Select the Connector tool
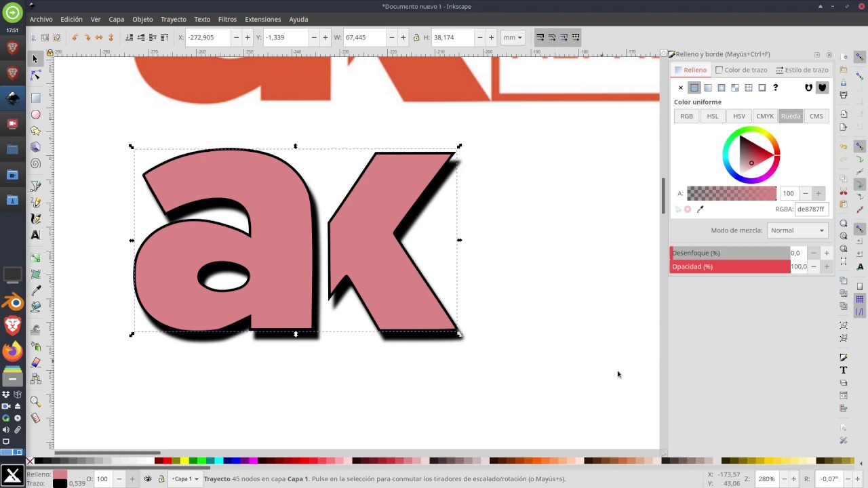868x488 pixels. [x=35, y=379]
